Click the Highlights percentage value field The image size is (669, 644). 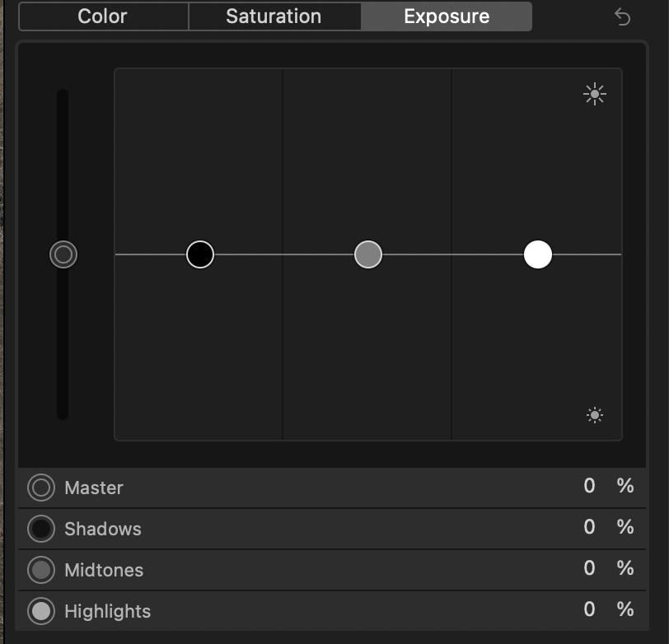point(589,610)
